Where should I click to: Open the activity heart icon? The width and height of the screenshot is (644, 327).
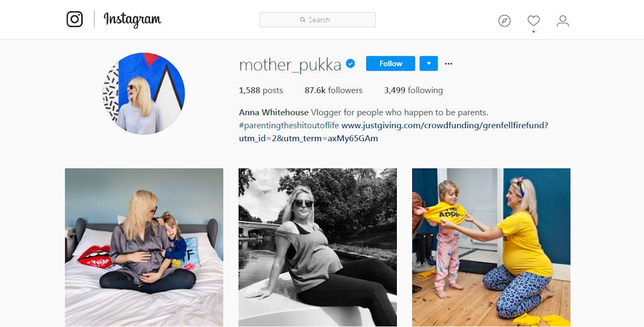533,20
